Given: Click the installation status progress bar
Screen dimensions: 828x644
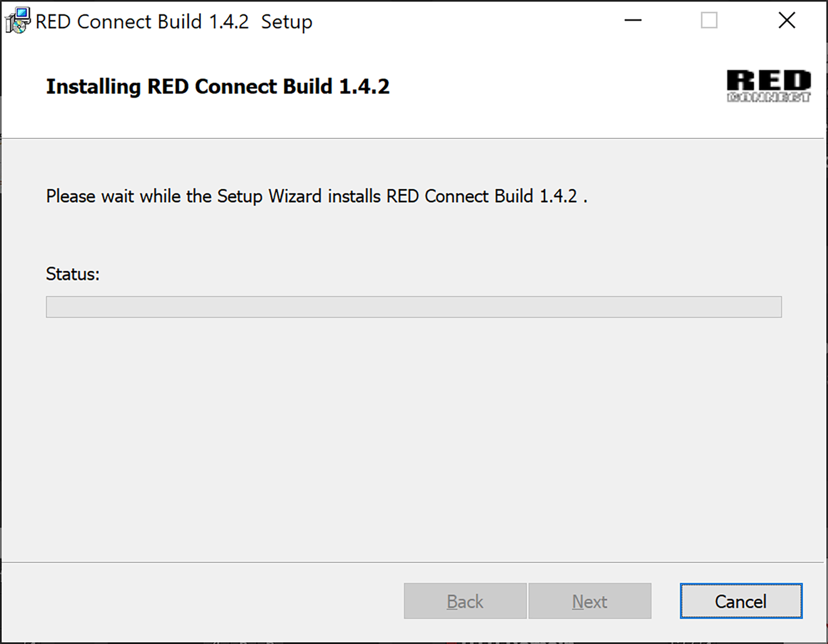Looking at the screenshot, I should [x=414, y=307].
